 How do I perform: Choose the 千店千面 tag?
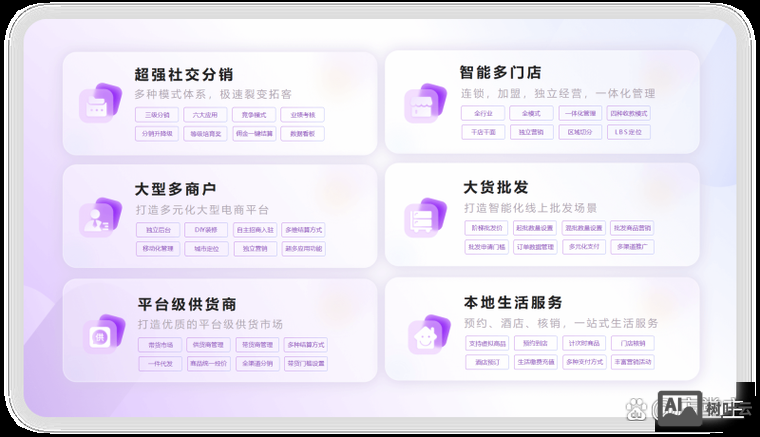tap(483, 132)
